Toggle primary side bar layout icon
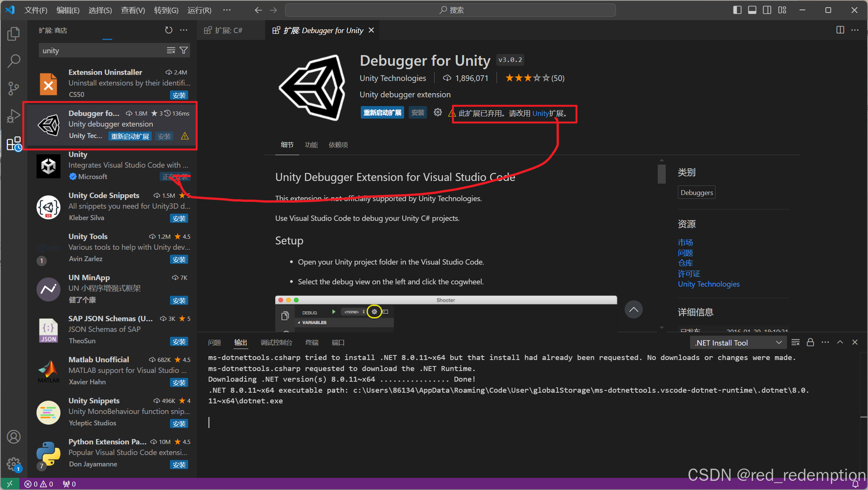 pyautogui.click(x=737, y=10)
